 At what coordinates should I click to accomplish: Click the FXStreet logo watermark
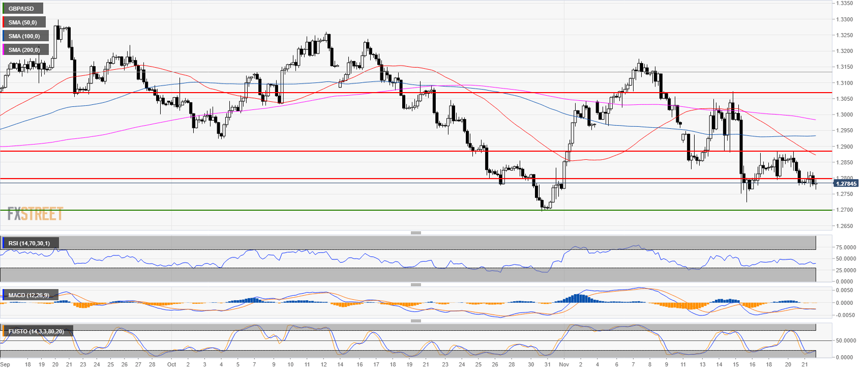coord(35,214)
